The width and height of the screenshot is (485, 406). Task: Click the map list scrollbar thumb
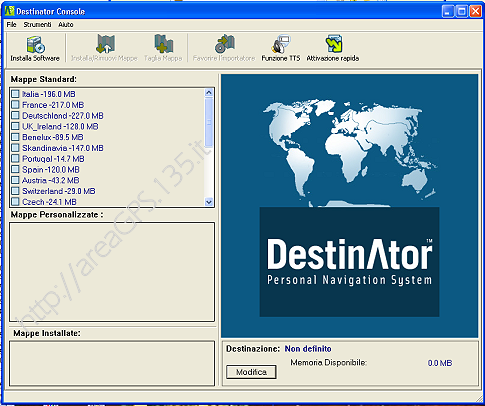(x=209, y=122)
